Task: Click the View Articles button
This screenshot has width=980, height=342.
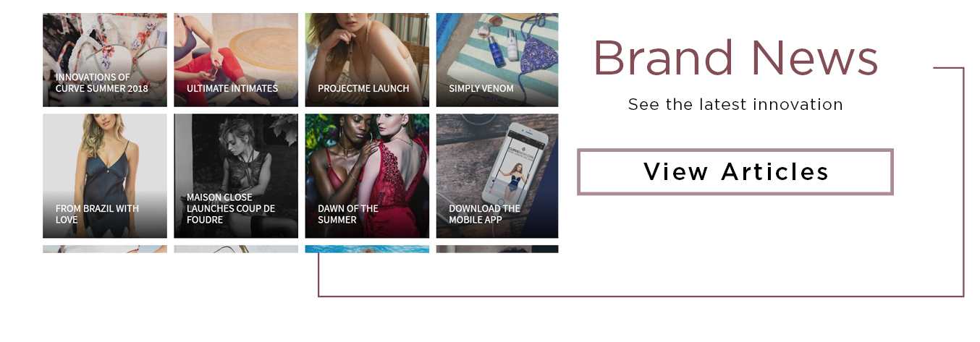Action: click(x=735, y=172)
